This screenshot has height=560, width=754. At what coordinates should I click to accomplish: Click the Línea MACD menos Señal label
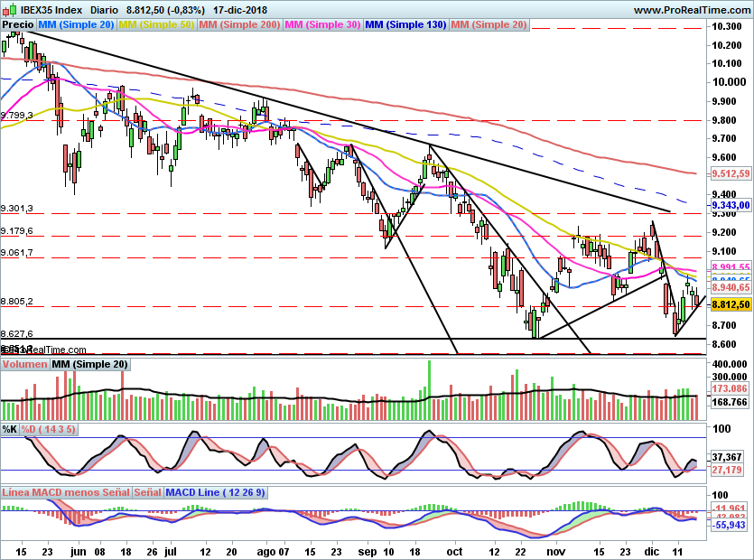point(66,492)
